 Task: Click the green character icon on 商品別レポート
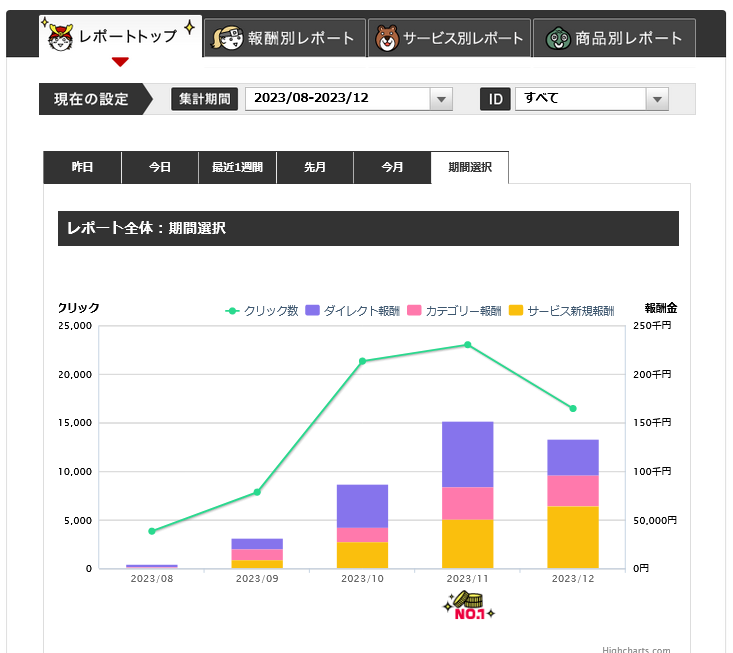557,38
